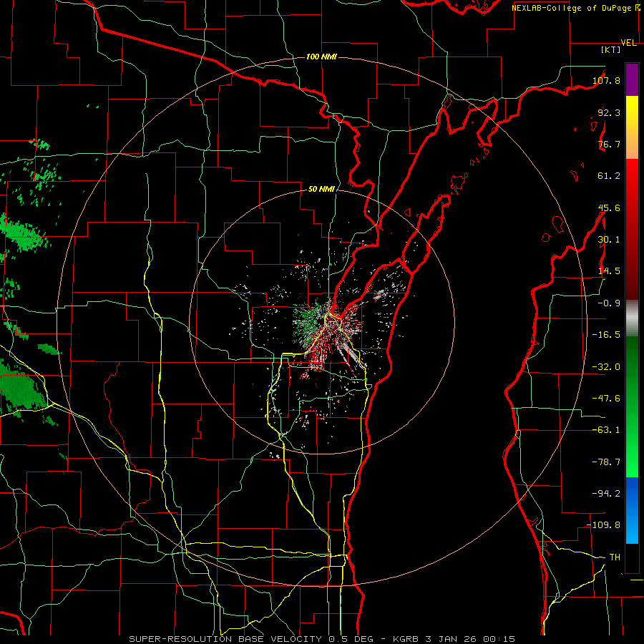Select the 61.2 velocity scale value
The height and width of the screenshot is (644, 644).
click(609, 176)
